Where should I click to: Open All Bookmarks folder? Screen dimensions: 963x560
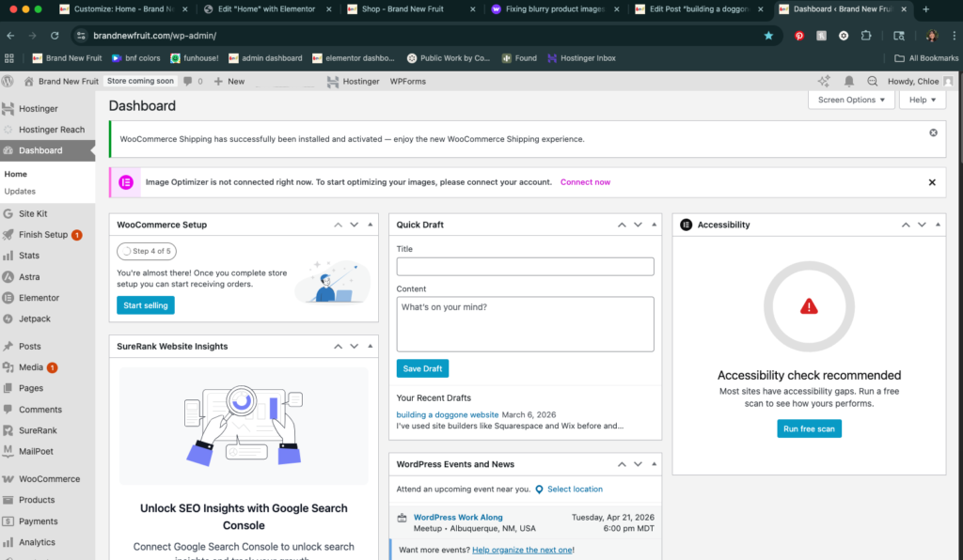tap(926, 58)
